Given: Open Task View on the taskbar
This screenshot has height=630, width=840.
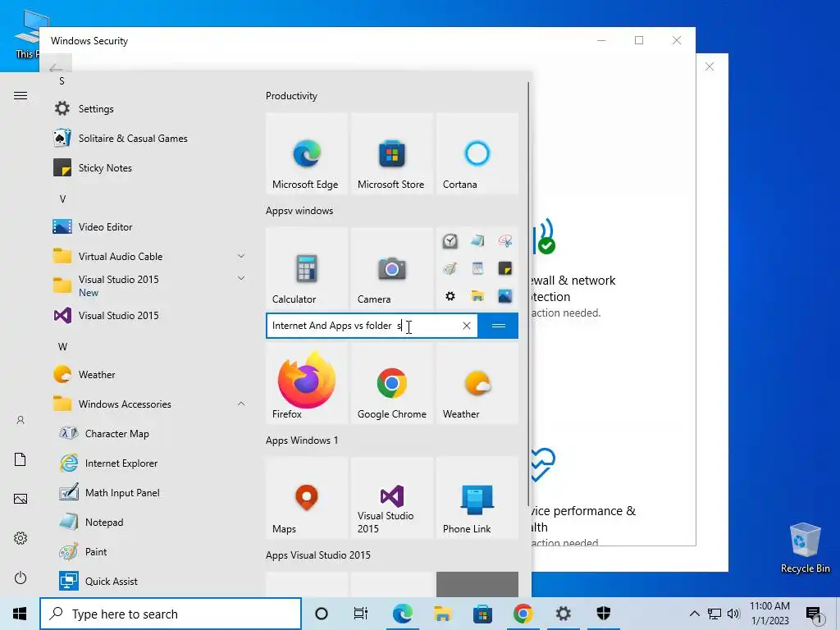Looking at the screenshot, I should click(x=361, y=614).
